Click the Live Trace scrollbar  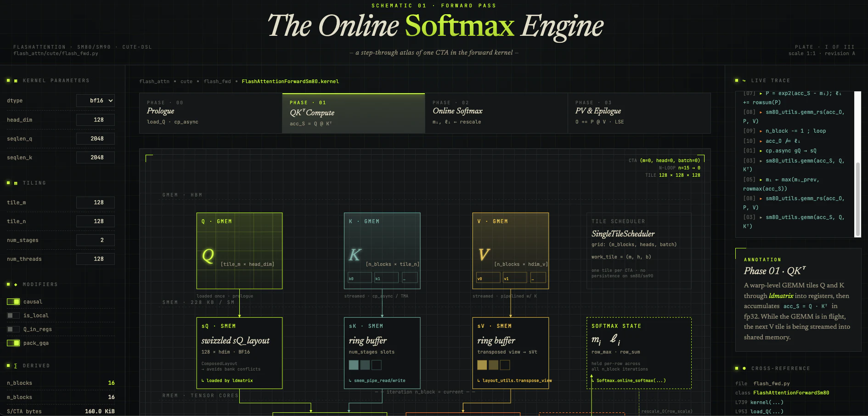[857, 199]
